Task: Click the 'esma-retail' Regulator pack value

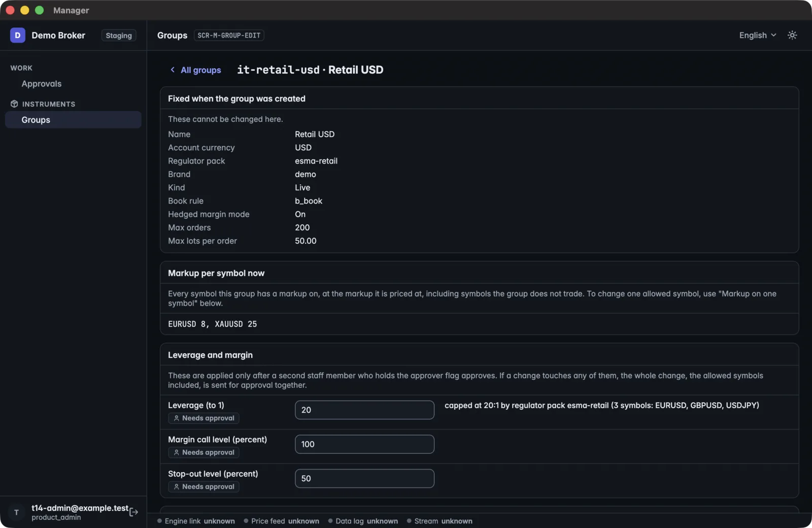Action: click(x=316, y=161)
